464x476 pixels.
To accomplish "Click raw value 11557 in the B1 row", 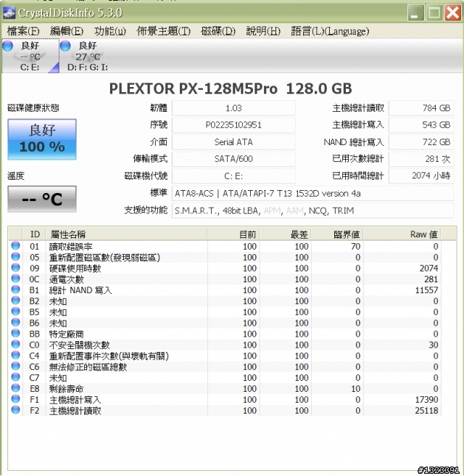I will tap(427, 290).
